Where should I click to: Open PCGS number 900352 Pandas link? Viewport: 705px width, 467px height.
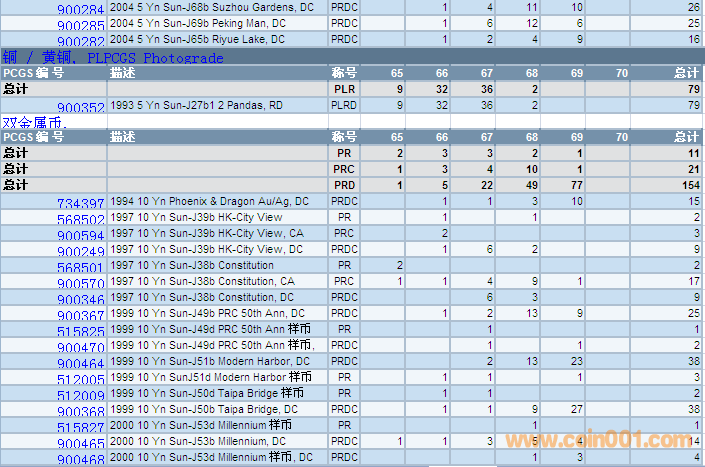pos(81,107)
